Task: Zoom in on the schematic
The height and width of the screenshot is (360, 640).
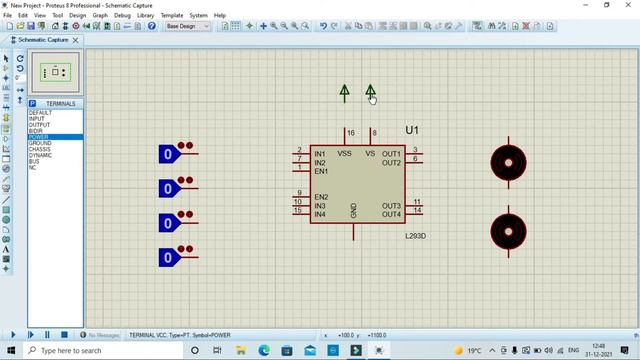Action: pos(274,26)
